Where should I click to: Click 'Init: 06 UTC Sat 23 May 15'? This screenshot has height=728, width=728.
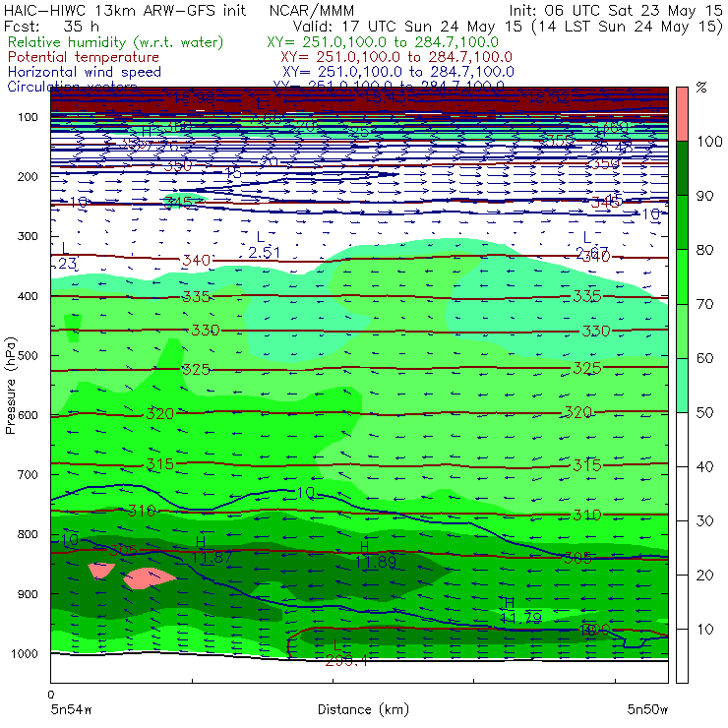coord(616,10)
